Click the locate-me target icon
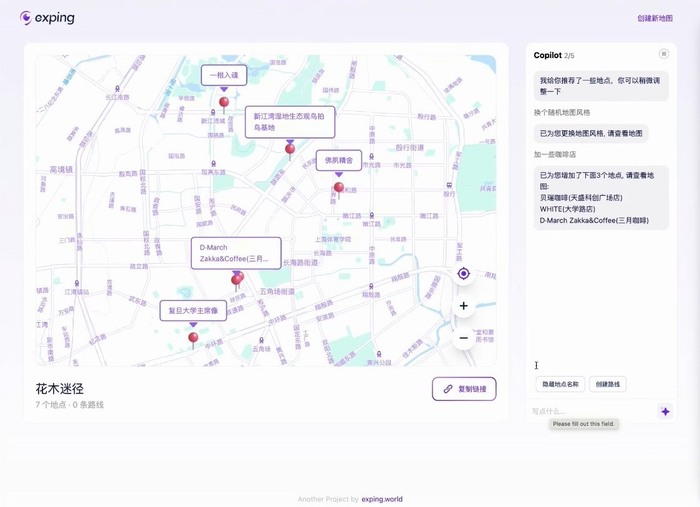This screenshot has height=507, width=700. pyautogui.click(x=463, y=273)
